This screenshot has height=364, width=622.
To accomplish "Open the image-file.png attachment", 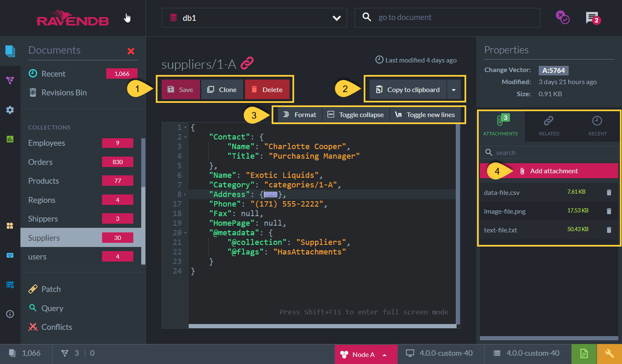I will (x=505, y=211).
